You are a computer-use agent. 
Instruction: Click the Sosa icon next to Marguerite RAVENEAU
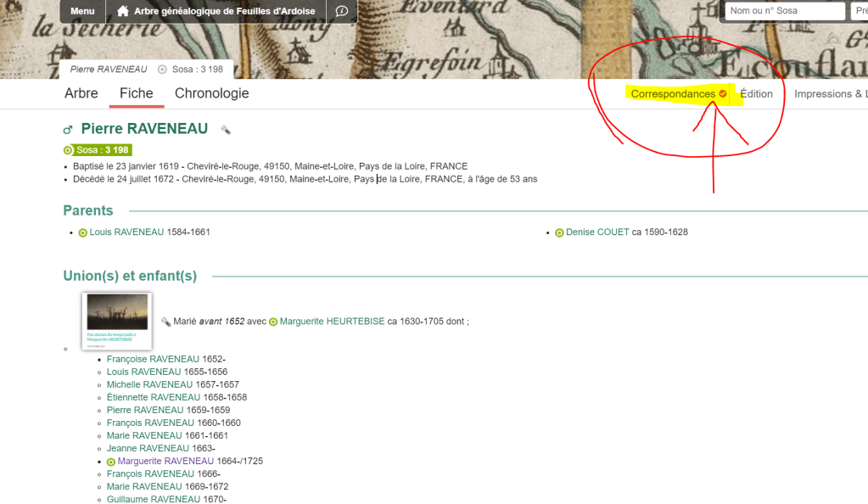point(111,462)
